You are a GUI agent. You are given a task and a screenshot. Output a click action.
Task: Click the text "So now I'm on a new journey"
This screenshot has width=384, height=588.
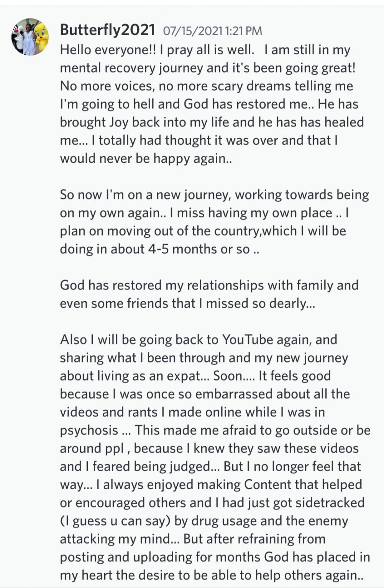[x=145, y=194]
